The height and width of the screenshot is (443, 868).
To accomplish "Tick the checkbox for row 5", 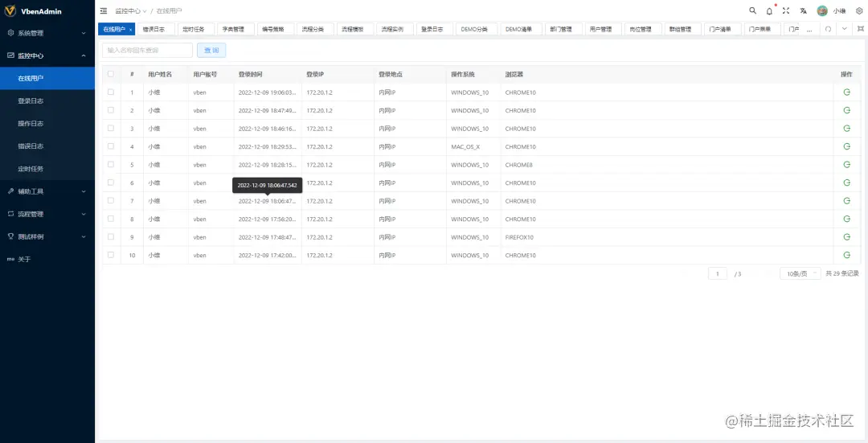I will pyautogui.click(x=111, y=165).
